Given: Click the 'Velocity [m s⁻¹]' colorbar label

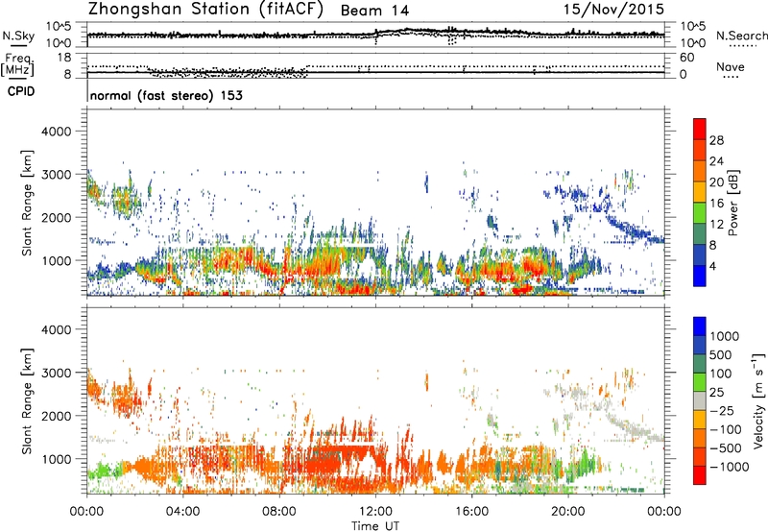Looking at the screenshot, I should tap(758, 400).
